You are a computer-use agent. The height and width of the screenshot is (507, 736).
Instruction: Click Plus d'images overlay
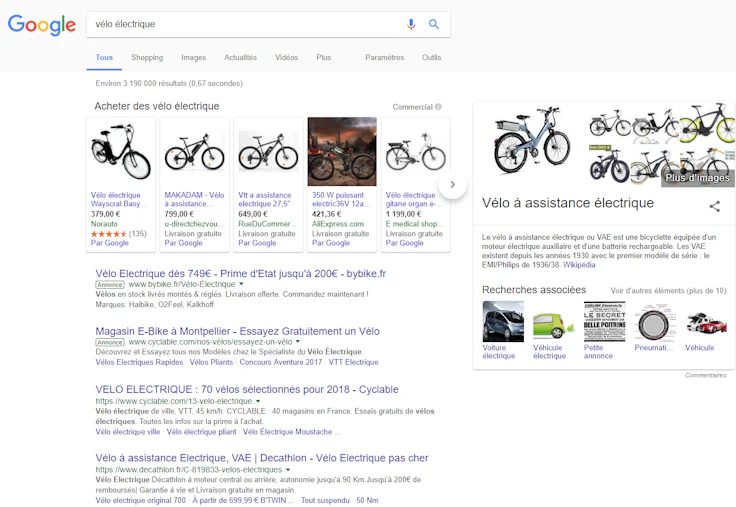pos(698,178)
